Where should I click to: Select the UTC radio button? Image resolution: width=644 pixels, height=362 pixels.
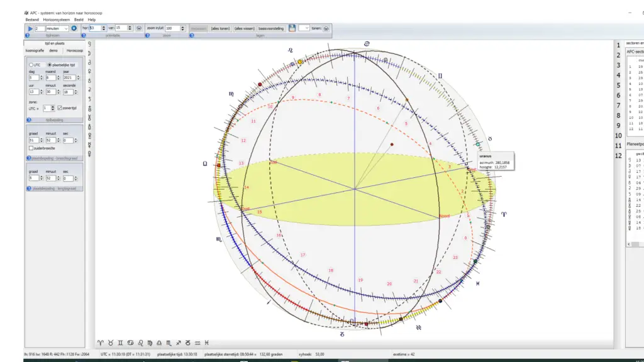[30, 64]
